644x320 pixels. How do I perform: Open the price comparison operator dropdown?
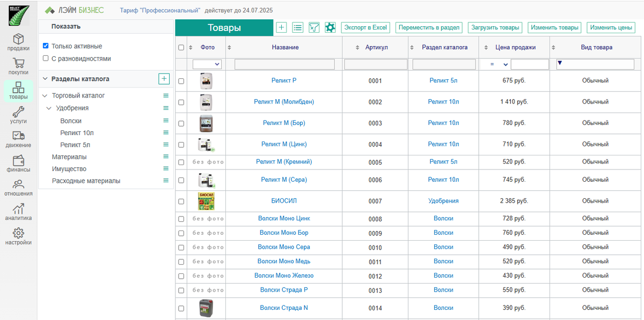coord(499,64)
